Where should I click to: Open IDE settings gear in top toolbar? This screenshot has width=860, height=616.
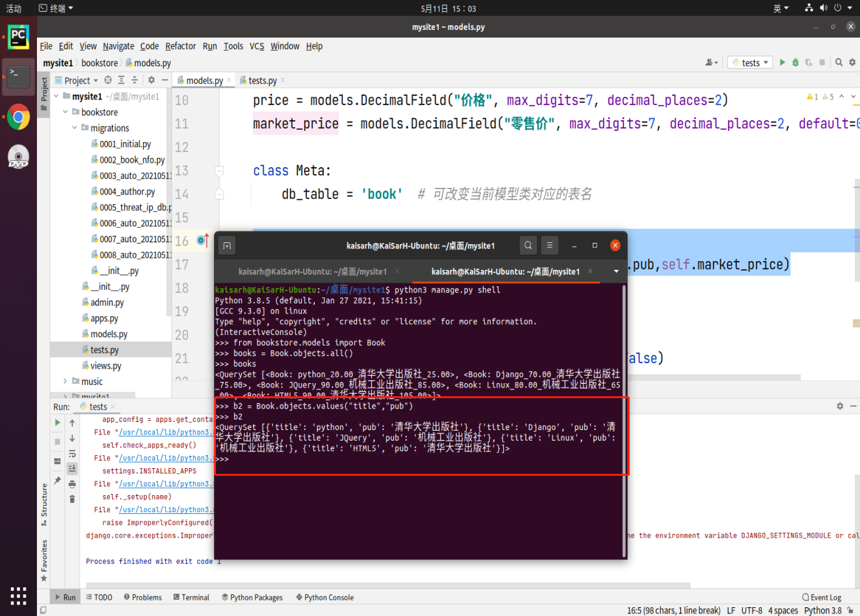852,63
